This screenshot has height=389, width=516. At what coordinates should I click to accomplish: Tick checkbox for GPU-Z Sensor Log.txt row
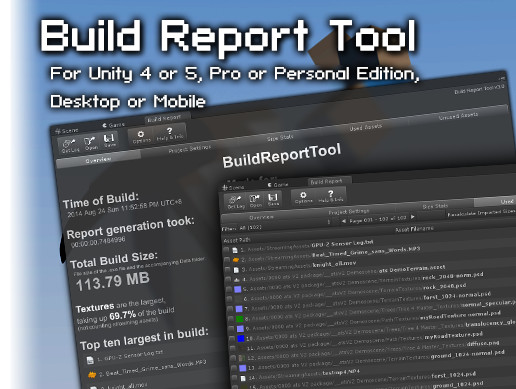click(x=226, y=250)
